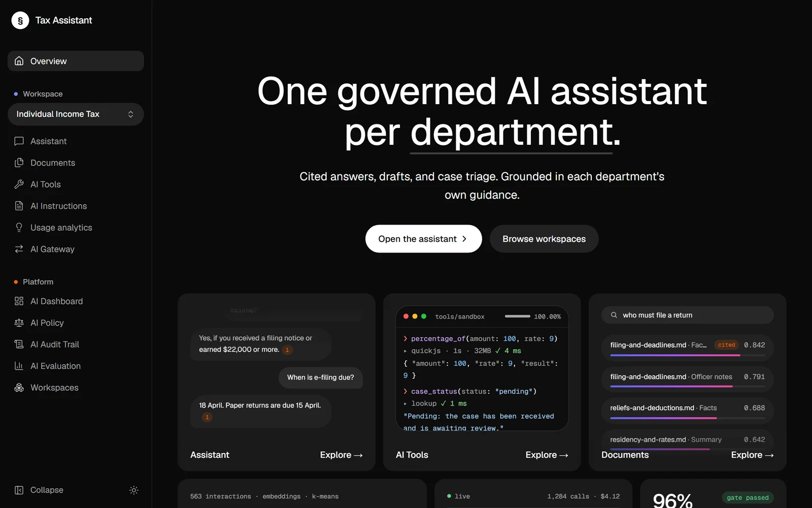Click the sandbox 100.00% progress bar
Screen dimensions: 812x508
point(518,316)
